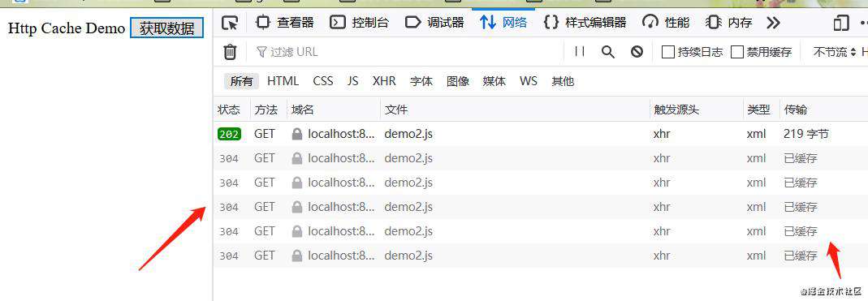The image size is (868, 301).
Task: Click the 219 字节 transfer size cell
Action: click(806, 134)
